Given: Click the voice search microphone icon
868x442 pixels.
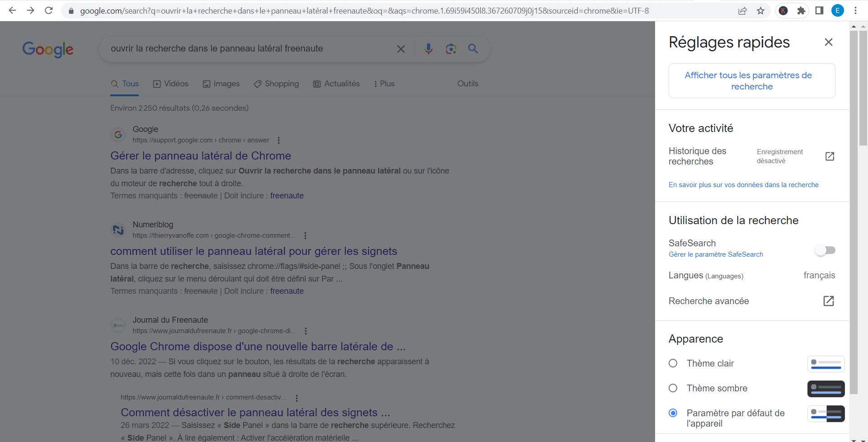Looking at the screenshot, I should 428,49.
